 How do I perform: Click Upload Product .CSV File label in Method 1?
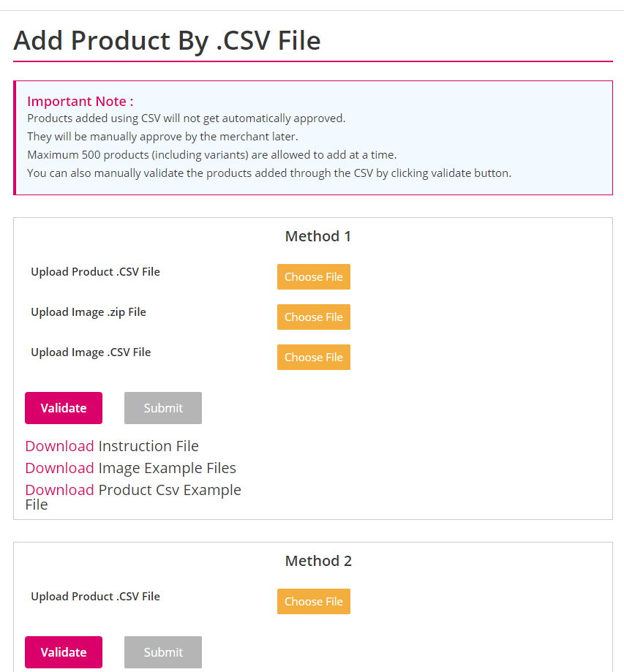click(95, 272)
